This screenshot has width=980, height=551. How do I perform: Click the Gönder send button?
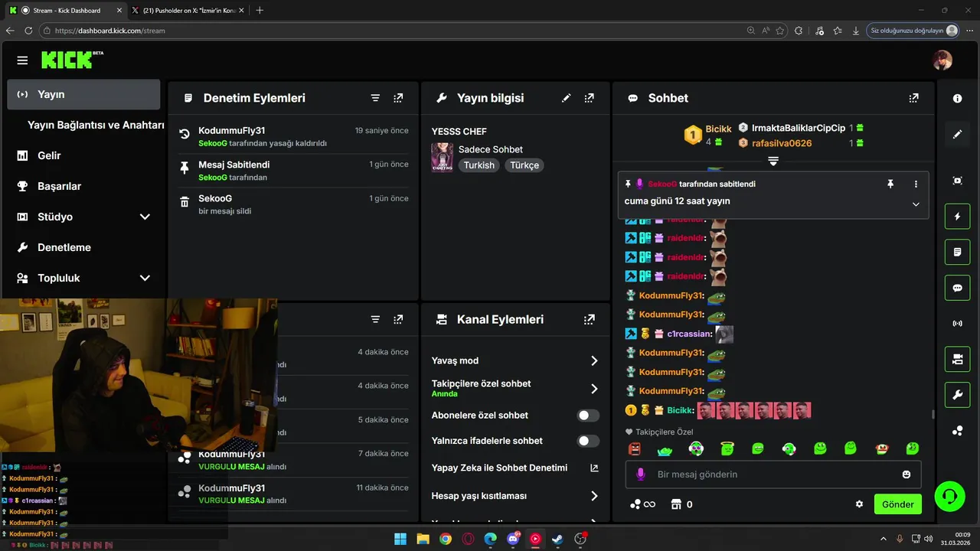point(898,504)
